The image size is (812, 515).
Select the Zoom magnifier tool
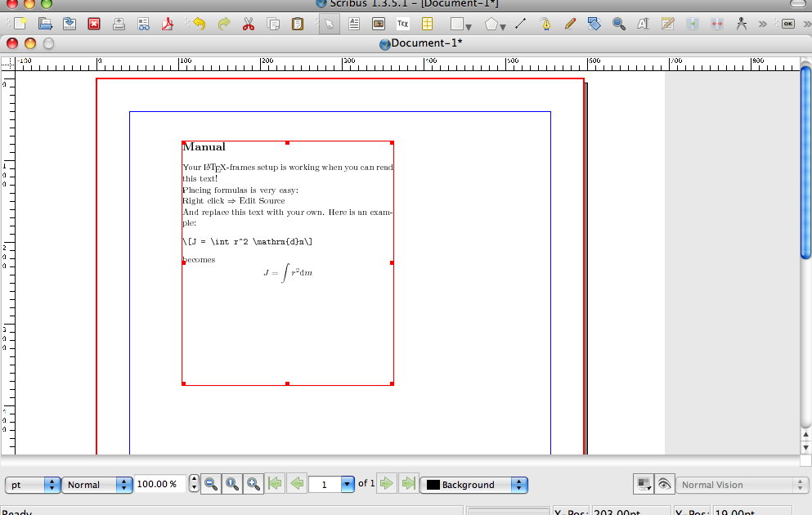pyautogui.click(x=618, y=24)
